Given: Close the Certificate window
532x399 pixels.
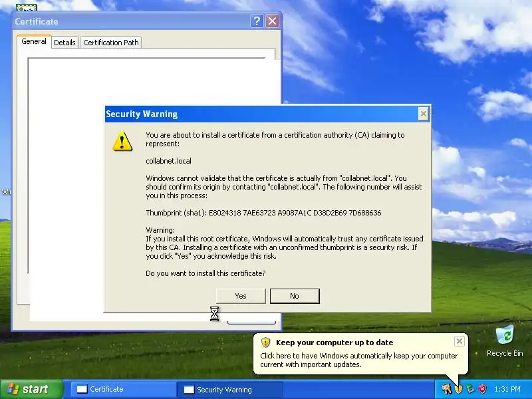Looking at the screenshot, I should coord(272,21).
